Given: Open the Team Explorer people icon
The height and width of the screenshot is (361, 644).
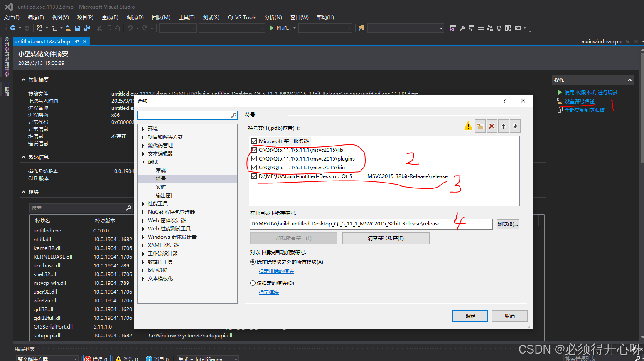Looking at the screenshot, I should [490, 28].
